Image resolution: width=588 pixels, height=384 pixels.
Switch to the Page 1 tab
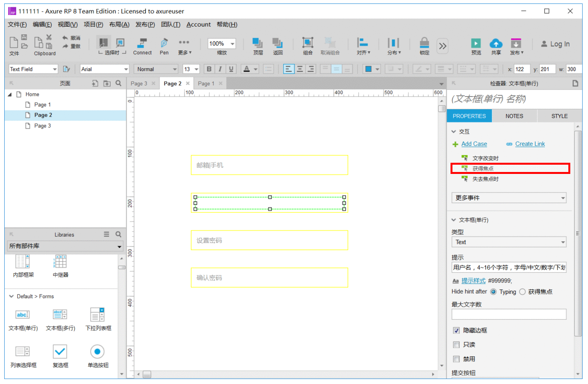[x=206, y=83]
